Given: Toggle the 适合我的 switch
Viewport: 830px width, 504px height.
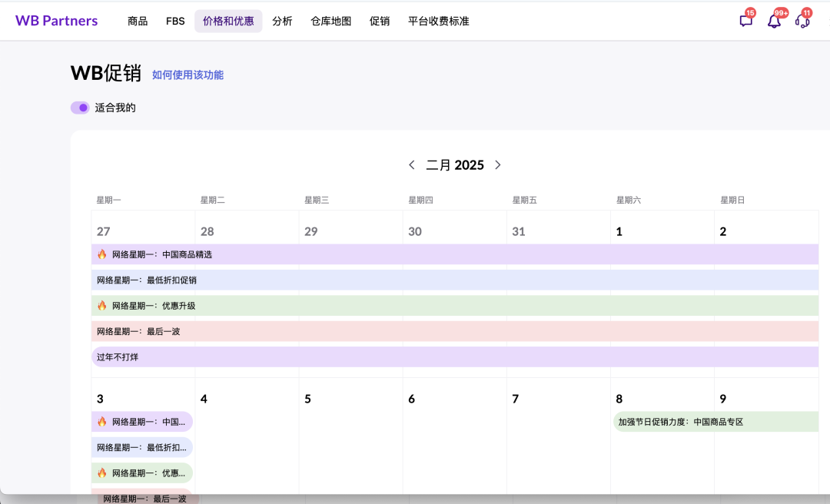Looking at the screenshot, I should click(80, 108).
